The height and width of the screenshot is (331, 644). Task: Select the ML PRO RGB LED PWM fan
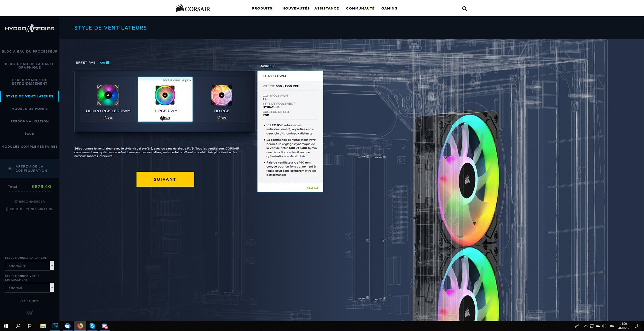(x=108, y=100)
